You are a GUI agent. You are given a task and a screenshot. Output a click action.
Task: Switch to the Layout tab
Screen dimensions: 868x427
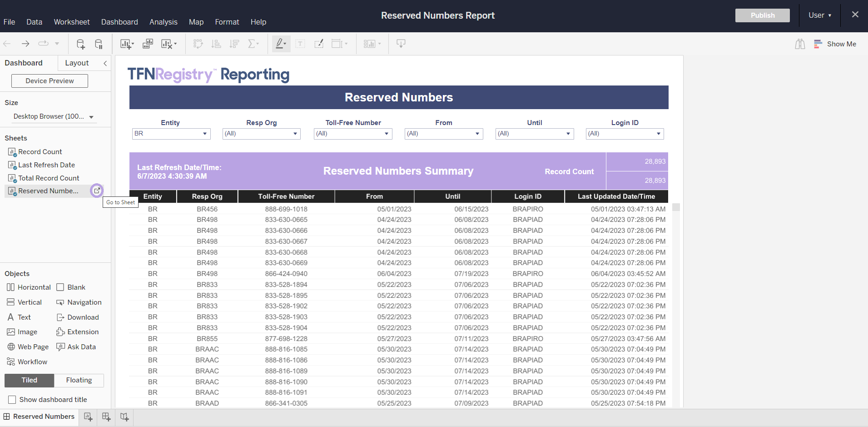[x=77, y=63]
